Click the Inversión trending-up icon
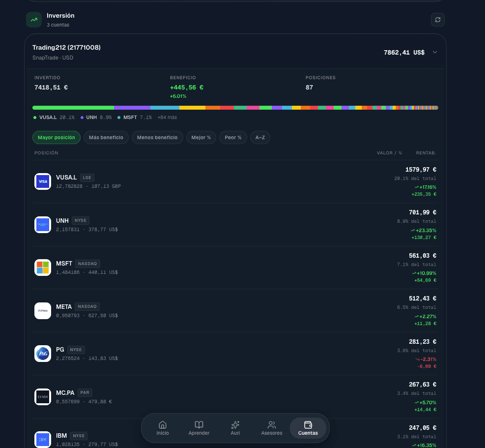 34,20
